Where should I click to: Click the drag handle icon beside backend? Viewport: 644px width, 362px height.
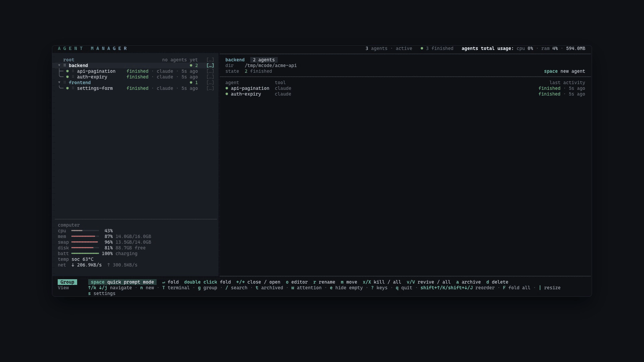[65, 66]
